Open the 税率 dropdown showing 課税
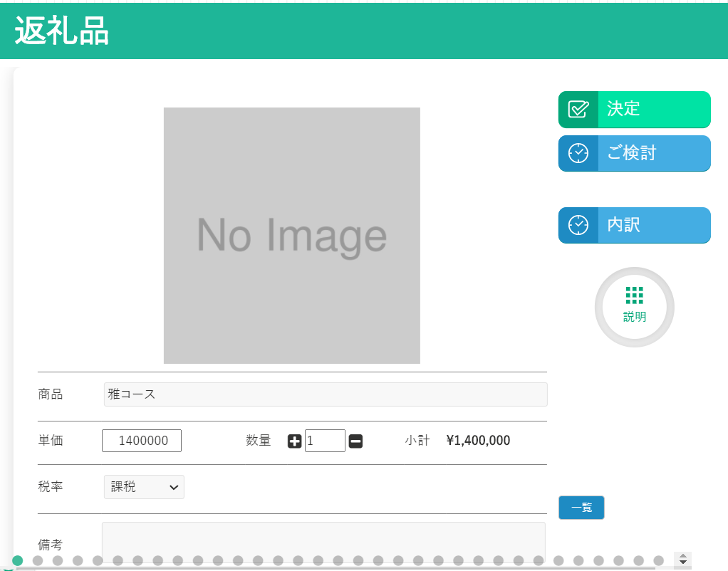This screenshot has height=571, width=728. point(143,487)
